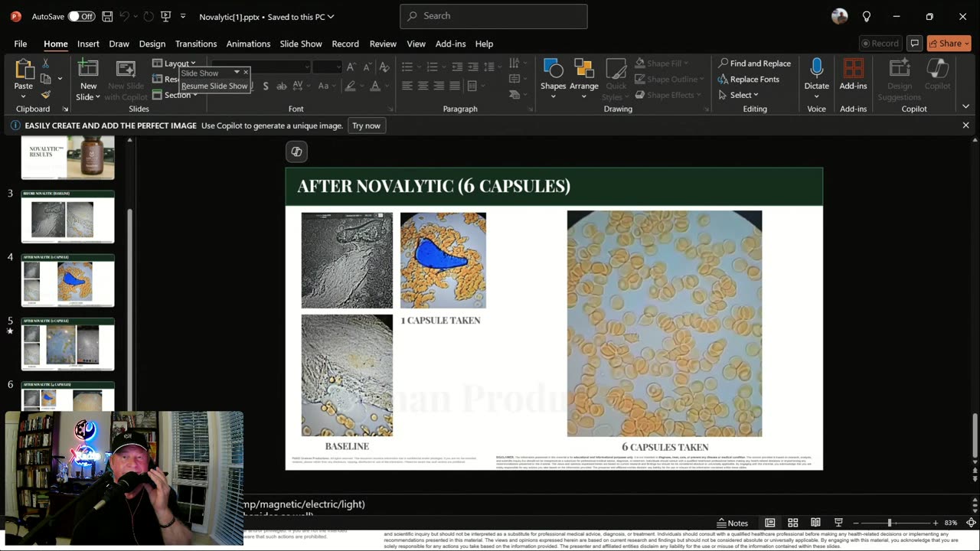Open the Animations tab
The image size is (980, 551).
(248, 44)
